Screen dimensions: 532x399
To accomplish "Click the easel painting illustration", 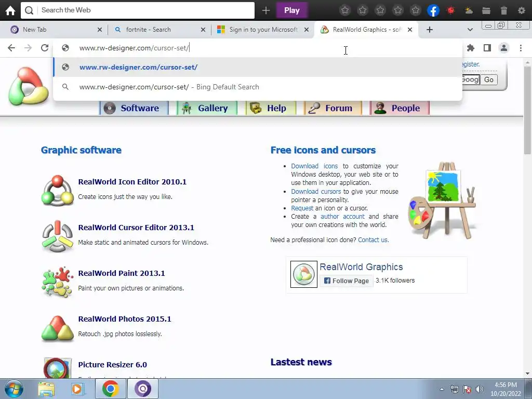I will click(x=443, y=200).
